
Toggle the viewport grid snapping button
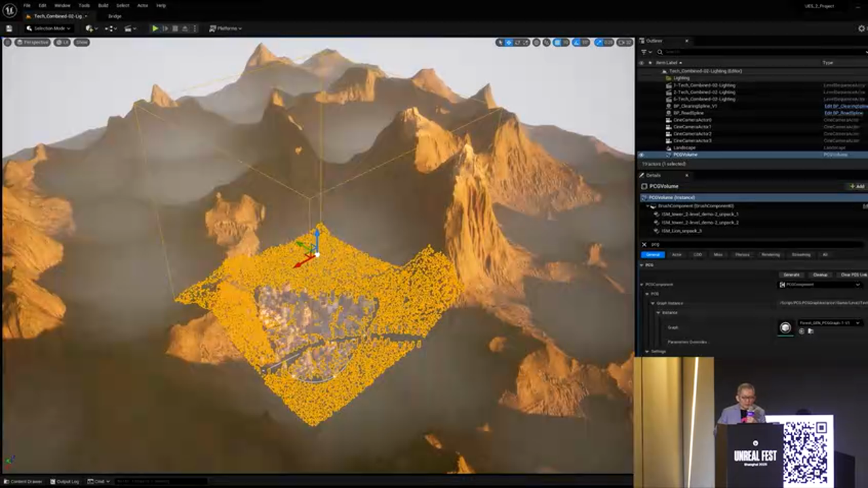[x=557, y=42]
